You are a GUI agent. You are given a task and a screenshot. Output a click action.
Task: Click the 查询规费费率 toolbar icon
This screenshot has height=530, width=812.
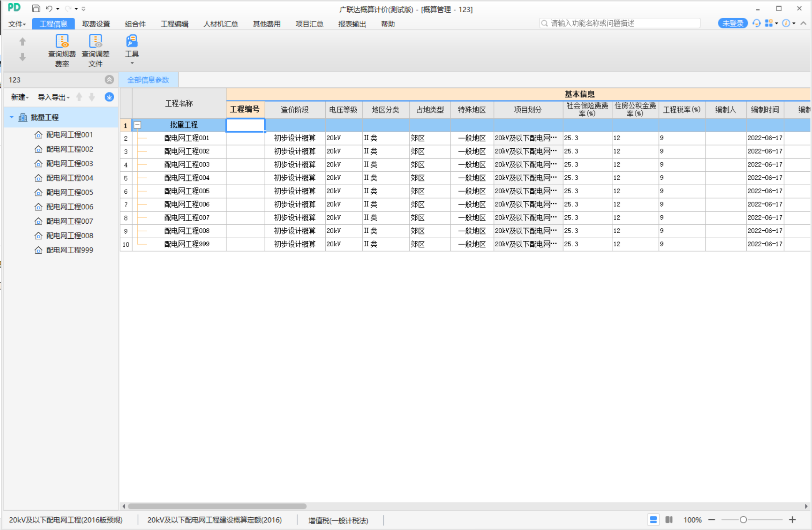tap(62, 42)
